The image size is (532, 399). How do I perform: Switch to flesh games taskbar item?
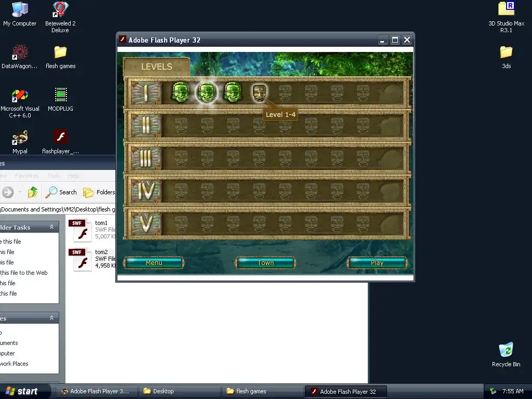point(263,391)
